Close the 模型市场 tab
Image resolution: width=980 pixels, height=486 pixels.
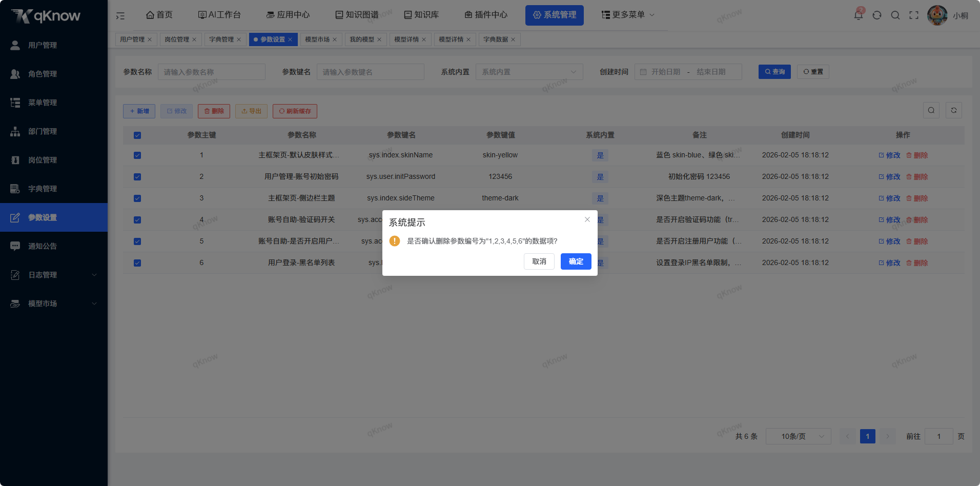(335, 39)
